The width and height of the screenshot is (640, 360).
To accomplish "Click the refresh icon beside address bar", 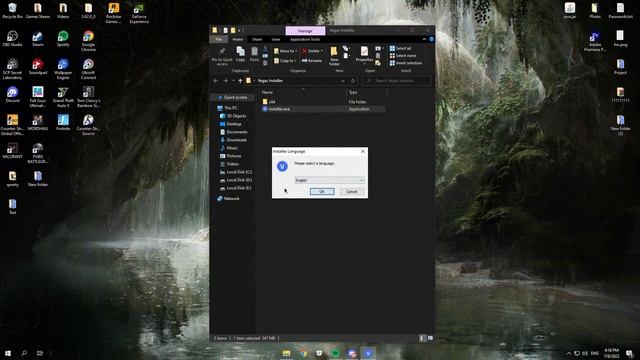I will point(353,81).
